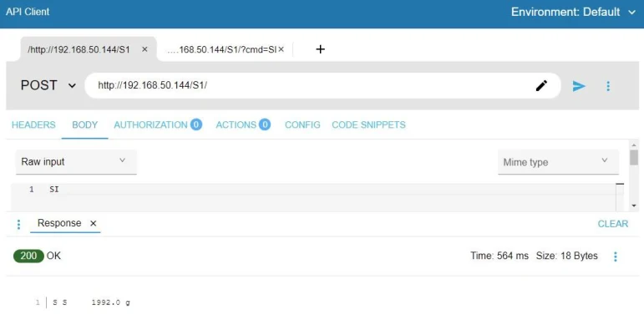Screen dimensions: 644x315
Task: Click the 'Time: 564 ms' response value
Action: (x=499, y=256)
